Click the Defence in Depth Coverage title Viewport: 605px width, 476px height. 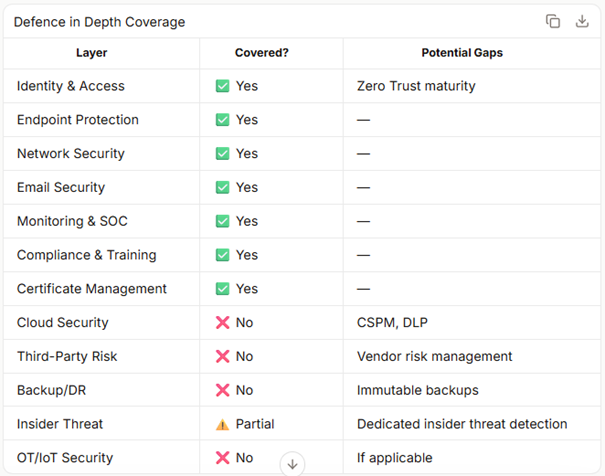tap(99, 22)
